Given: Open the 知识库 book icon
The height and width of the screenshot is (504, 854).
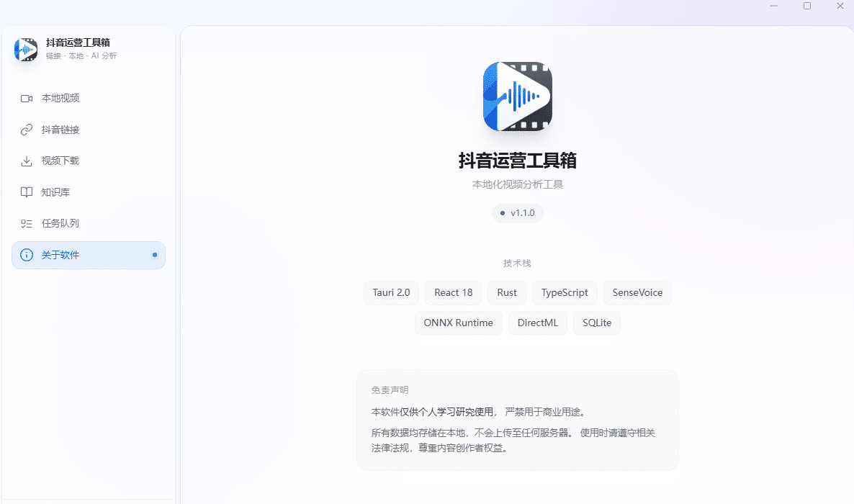Looking at the screenshot, I should (x=26, y=192).
